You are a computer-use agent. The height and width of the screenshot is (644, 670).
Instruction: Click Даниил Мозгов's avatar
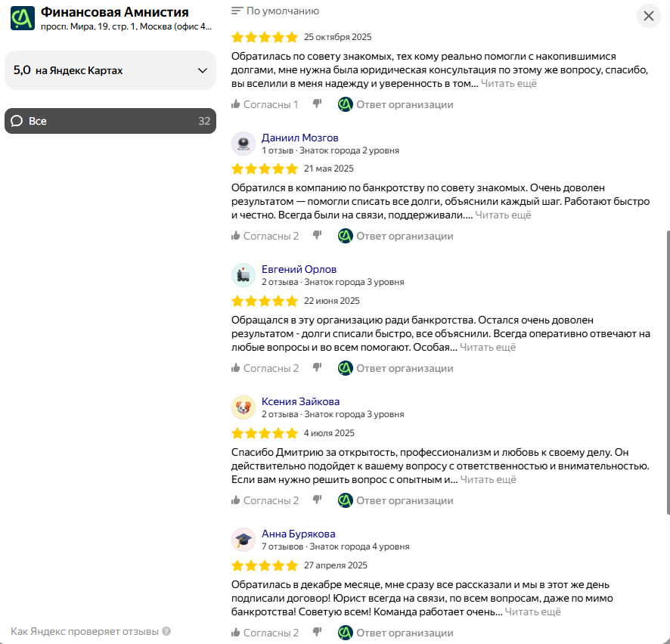point(243,144)
